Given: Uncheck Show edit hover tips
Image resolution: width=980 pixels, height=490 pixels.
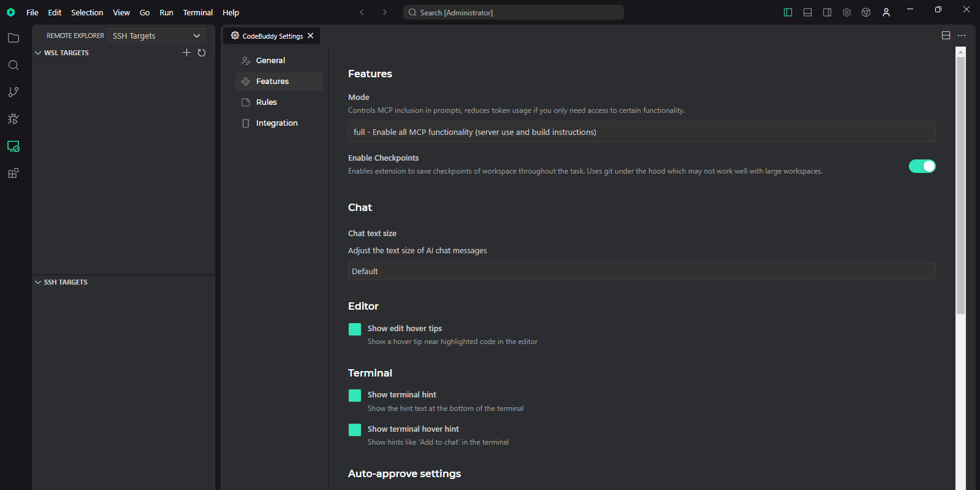Looking at the screenshot, I should (x=355, y=329).
